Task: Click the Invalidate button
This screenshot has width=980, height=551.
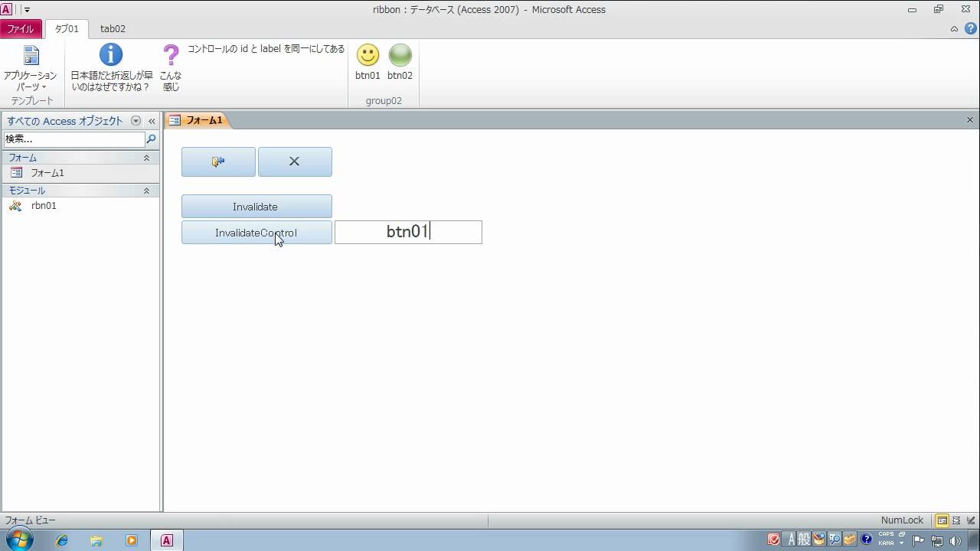Action: pyautogui.click(x=256, y=207)
